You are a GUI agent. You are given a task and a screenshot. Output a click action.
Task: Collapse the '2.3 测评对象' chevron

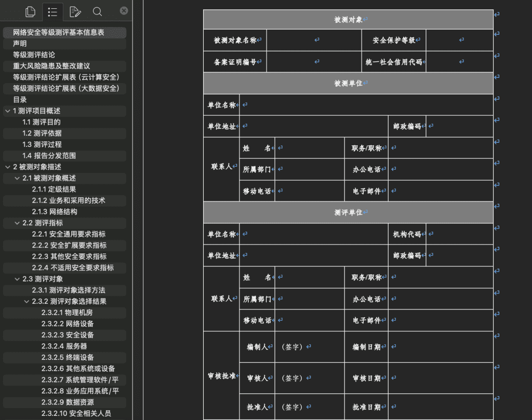click(x=17, y=279)
